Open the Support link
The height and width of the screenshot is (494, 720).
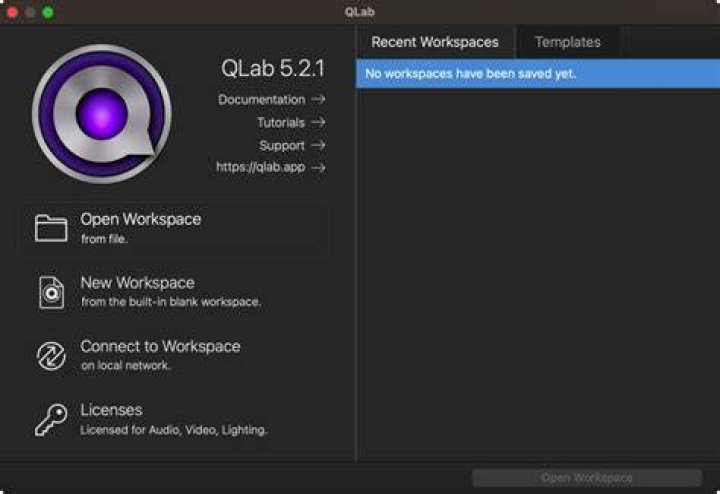point(282,146)
